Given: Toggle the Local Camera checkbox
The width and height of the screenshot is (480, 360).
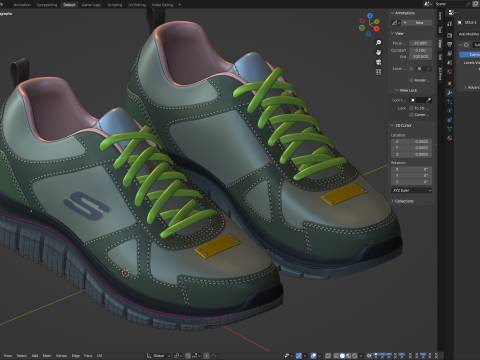Looking at the screenshot, I should pyautogui.click(x=411, y=69).
